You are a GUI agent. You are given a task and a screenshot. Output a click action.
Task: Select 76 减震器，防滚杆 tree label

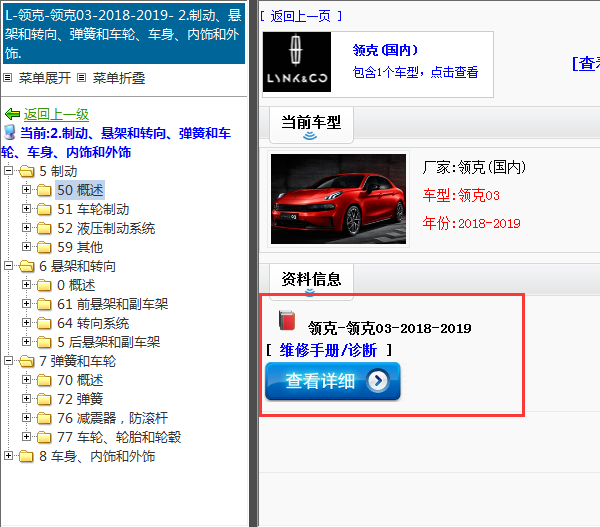[112, 418]
